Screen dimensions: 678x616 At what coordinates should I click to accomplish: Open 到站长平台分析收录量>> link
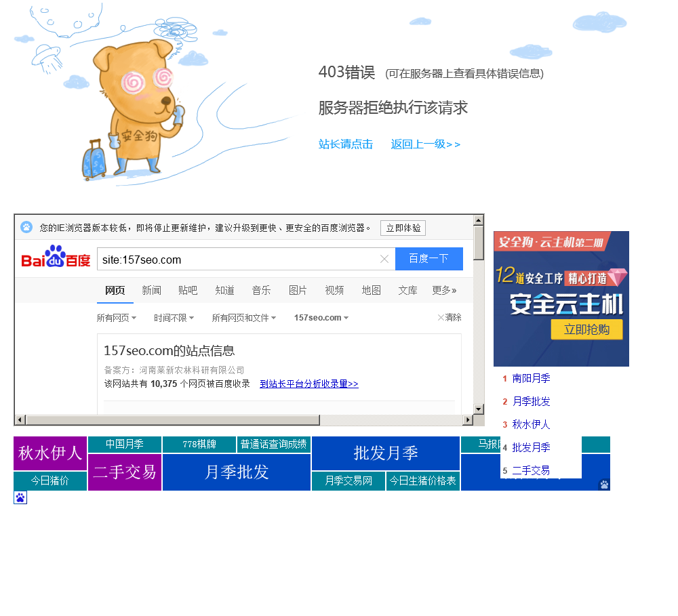[x=308, y=384]
